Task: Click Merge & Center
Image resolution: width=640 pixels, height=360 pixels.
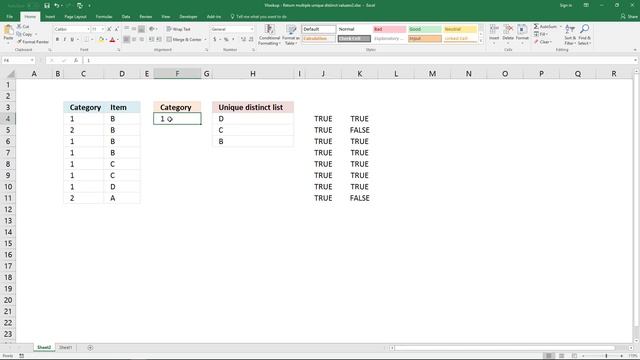Action: [184, 40]
